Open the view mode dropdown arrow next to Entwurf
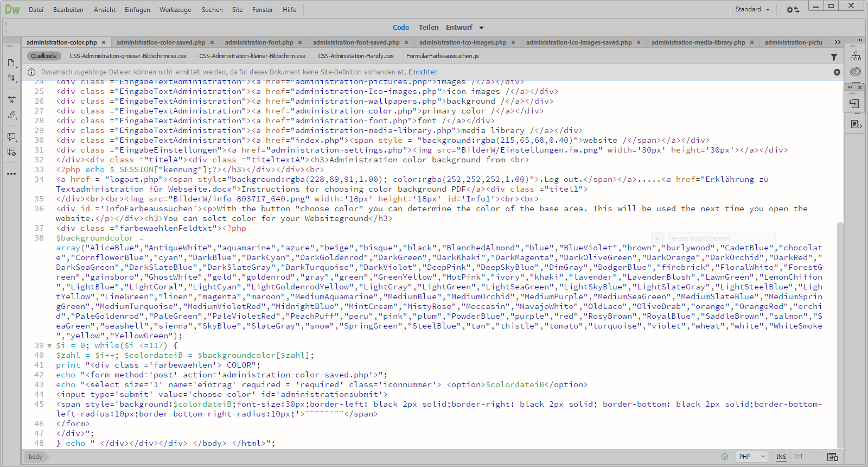The height and width of the screenshot is (467, 868). coord(481,28)
